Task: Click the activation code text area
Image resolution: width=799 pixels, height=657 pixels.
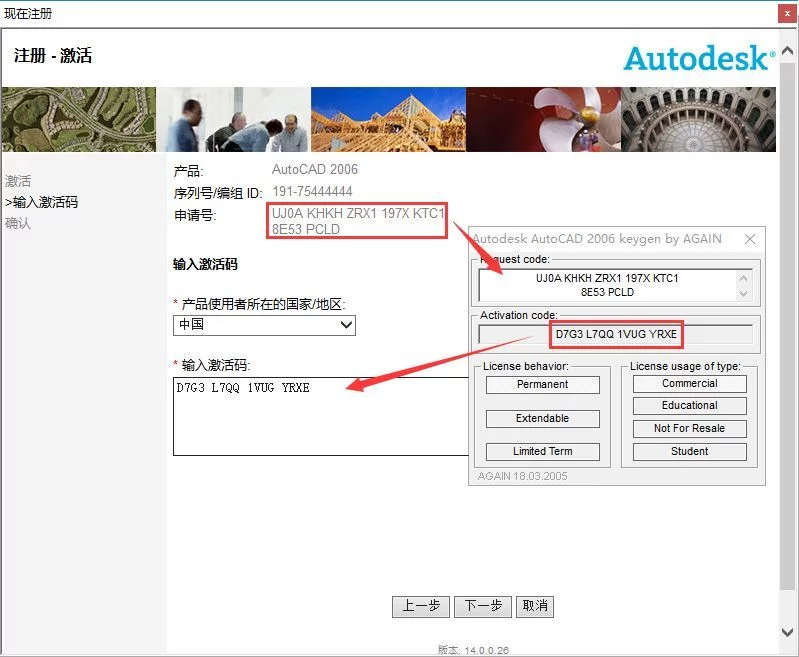Action: pos(321,416)
